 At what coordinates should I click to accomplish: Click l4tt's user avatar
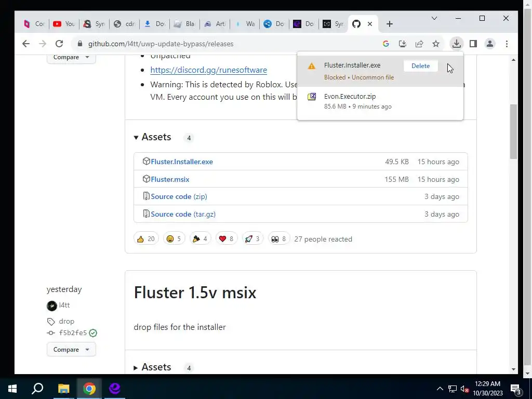51,305
